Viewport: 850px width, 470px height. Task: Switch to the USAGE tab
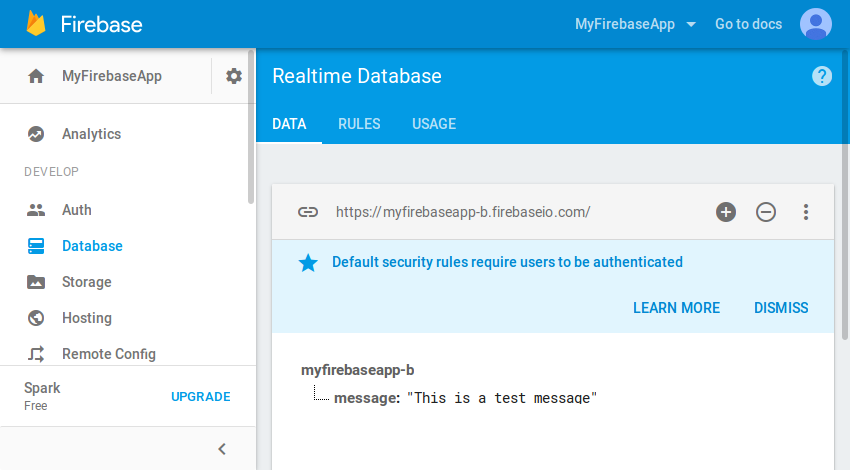point(434,124)
